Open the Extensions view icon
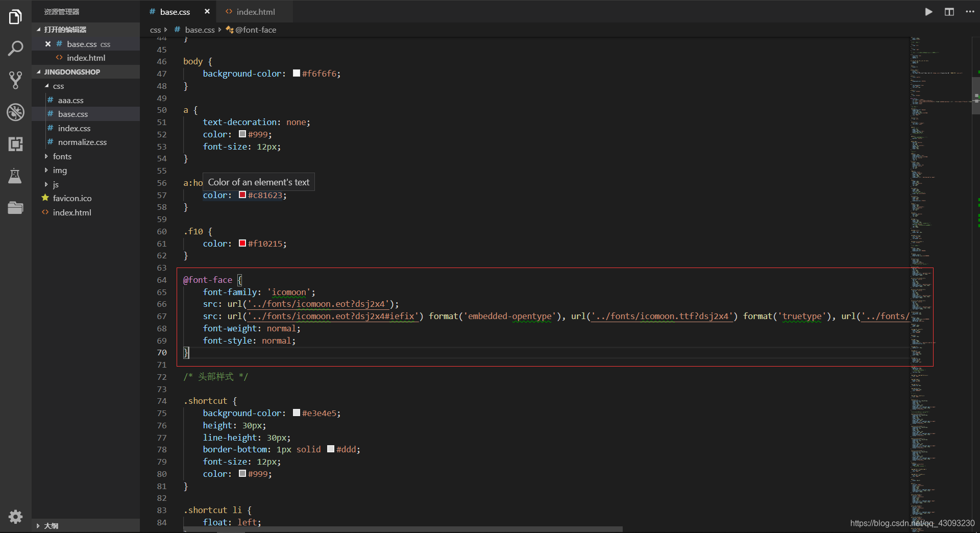980x533 pixels. tap(15, 144)
